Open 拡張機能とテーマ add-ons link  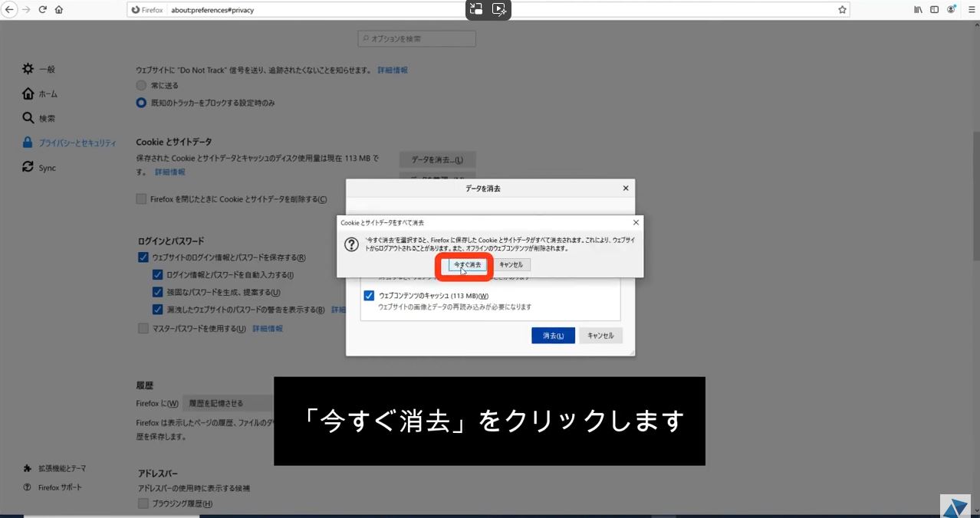pyautogui.click(x=54, y=468)
